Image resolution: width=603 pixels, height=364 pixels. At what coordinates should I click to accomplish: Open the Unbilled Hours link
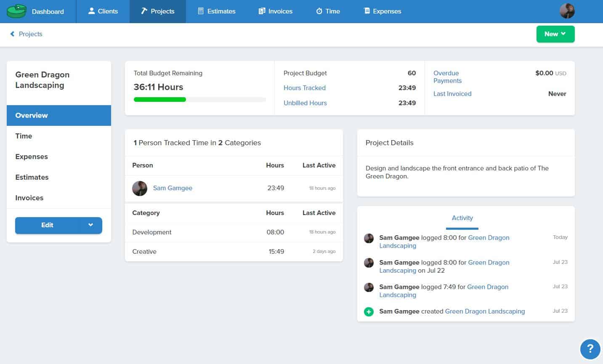click(305, 103)
